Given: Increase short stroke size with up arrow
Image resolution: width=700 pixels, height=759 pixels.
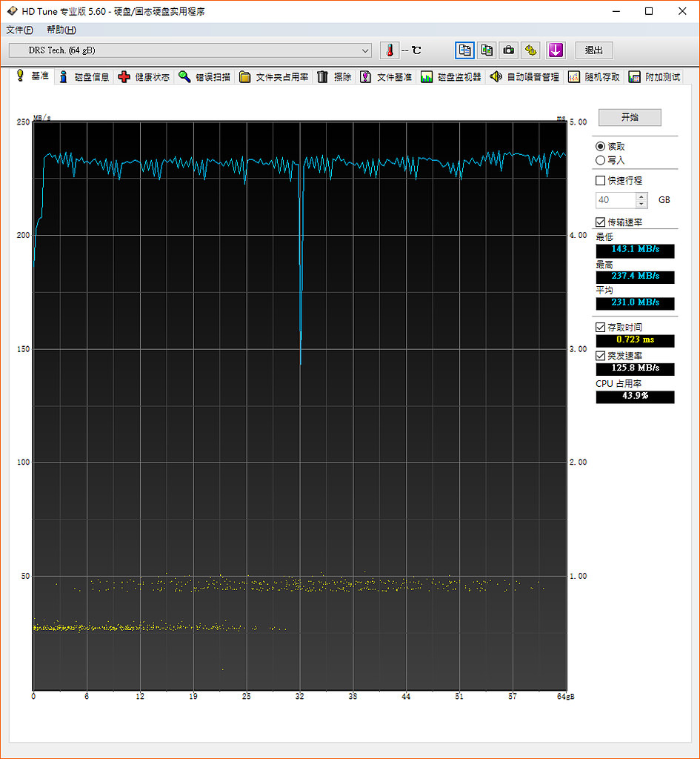Looking at the screenshot, I should pos(641,196).
